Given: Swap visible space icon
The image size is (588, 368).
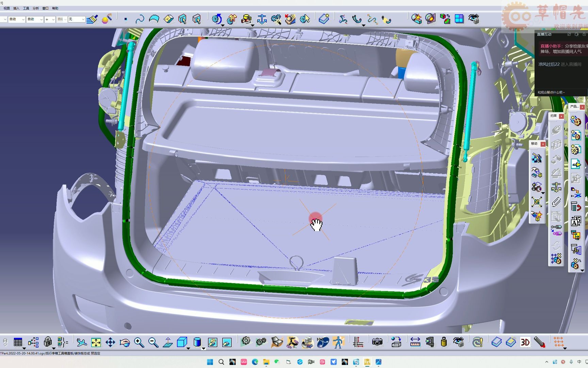Looking at the screenshot, I should 227,342.
